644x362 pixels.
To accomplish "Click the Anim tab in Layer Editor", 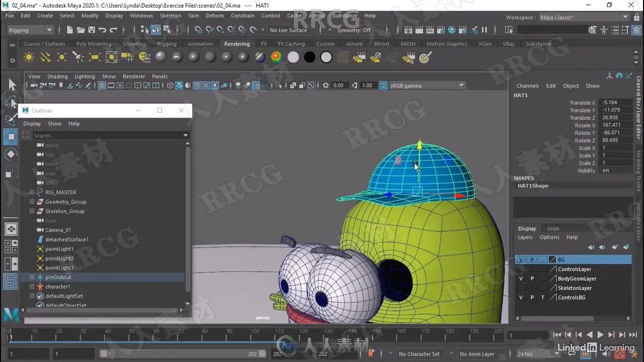I will (553, 229).
